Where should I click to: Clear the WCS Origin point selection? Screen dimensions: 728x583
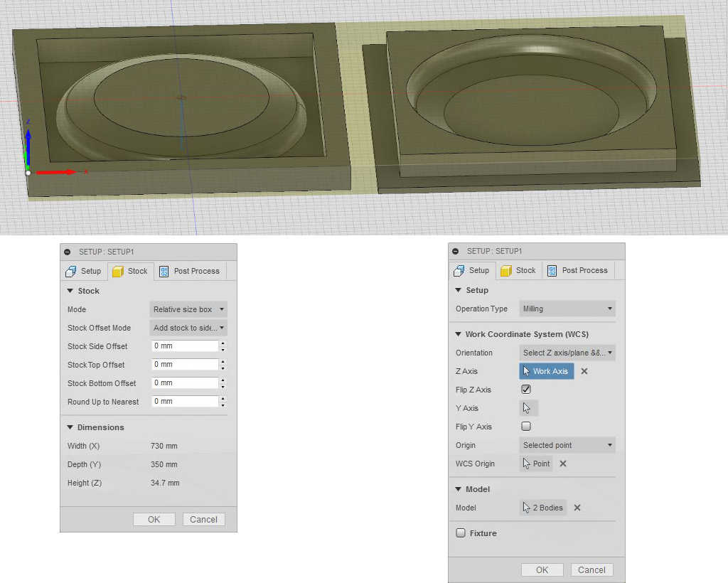563,464
